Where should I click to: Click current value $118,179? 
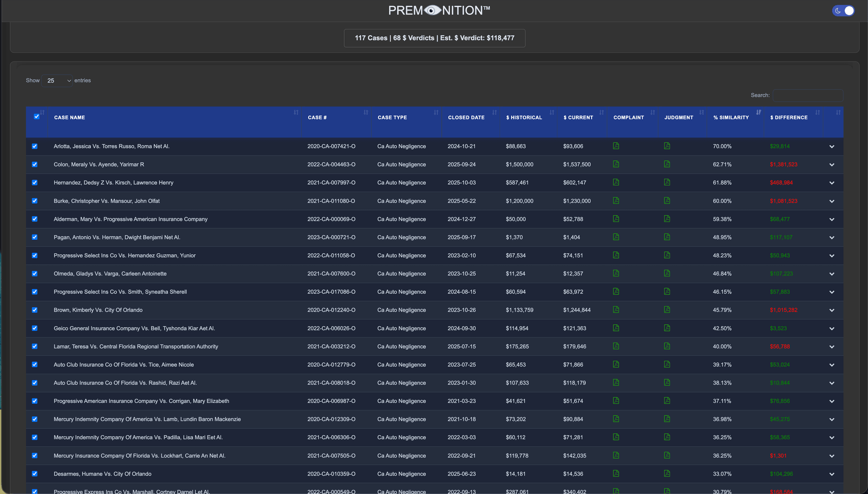[x=574, y=383]
